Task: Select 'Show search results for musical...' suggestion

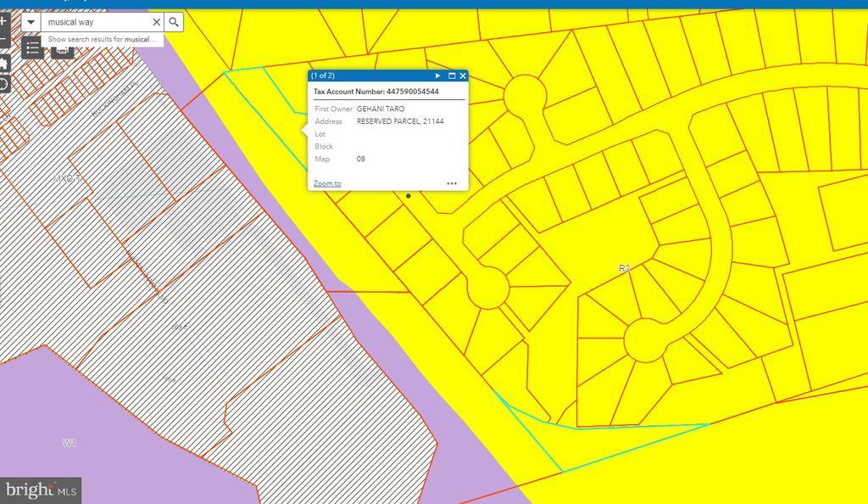Action: point(102,39)
